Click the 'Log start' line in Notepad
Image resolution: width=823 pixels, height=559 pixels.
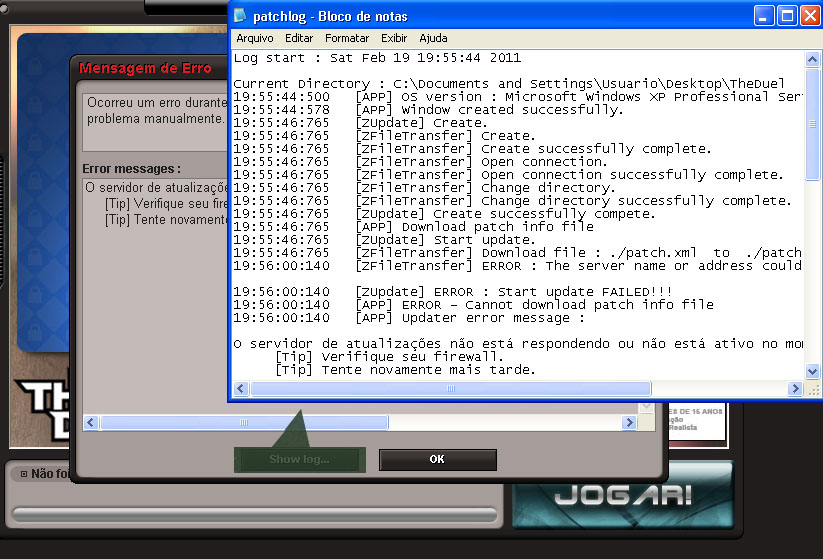[377, 58]
